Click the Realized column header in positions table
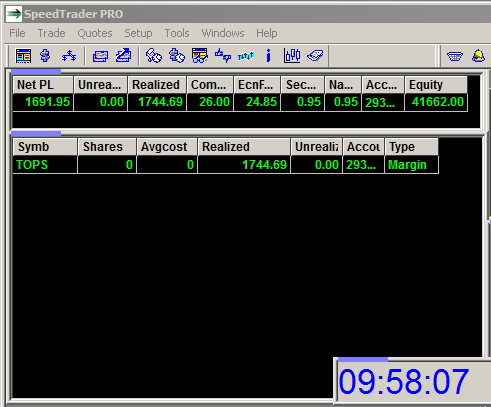491x407 pixels. click(x=244, y=147)
